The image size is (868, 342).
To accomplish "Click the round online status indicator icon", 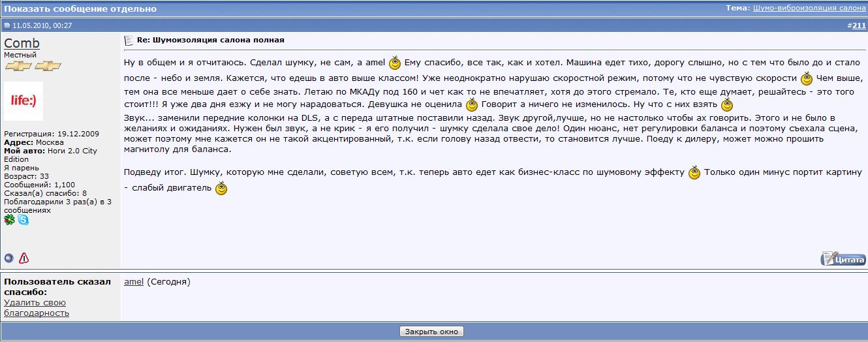I will [x=9, y=258].
